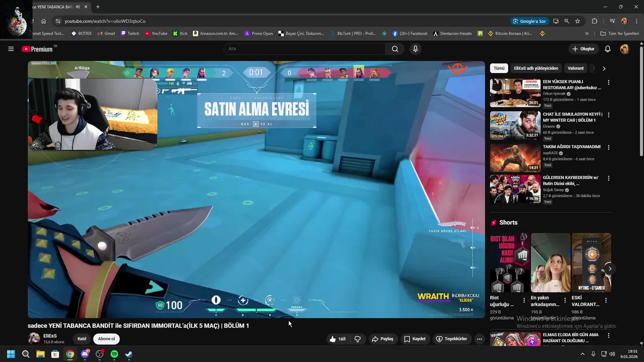Click the Abone ol subscribe button

(x=106, y=339)
